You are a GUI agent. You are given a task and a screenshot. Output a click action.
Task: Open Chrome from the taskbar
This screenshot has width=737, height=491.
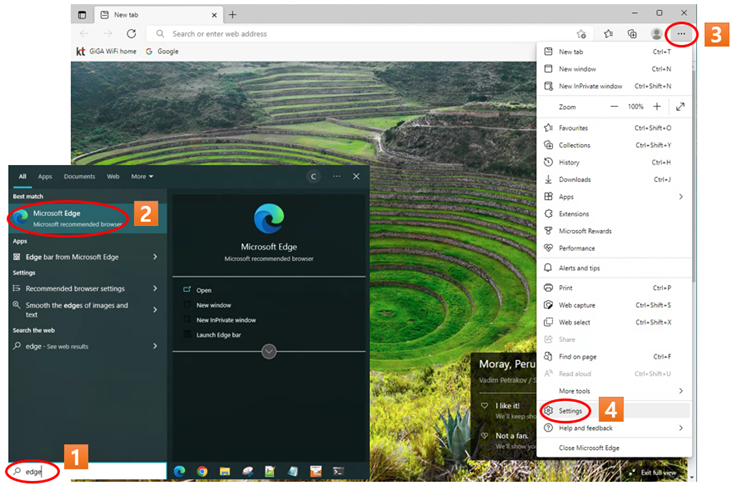point(202,471)
